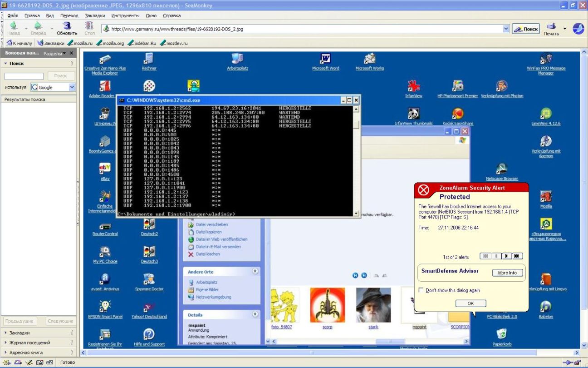
Task: Expand the Адресная книга sidebar panel
Action: click(x=38, y=352)
